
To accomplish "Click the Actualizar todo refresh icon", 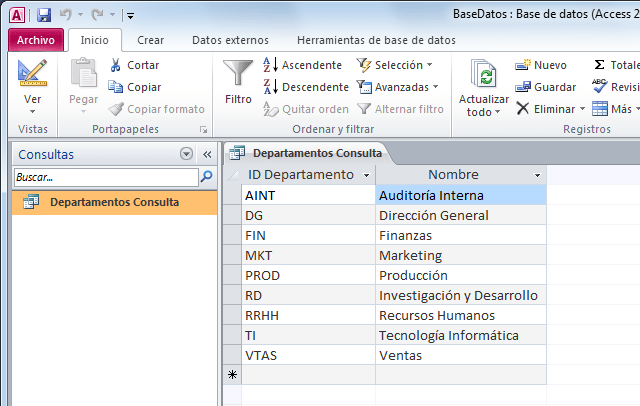I will (484, 73).
